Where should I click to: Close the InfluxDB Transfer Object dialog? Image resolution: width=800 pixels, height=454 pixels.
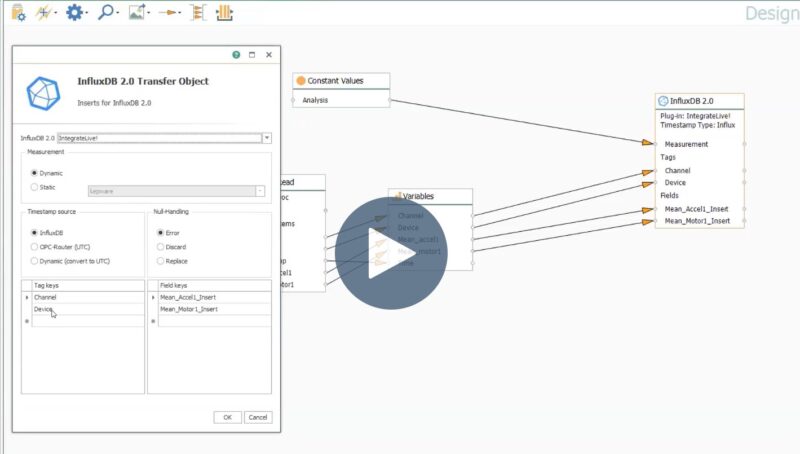(269, 55)
